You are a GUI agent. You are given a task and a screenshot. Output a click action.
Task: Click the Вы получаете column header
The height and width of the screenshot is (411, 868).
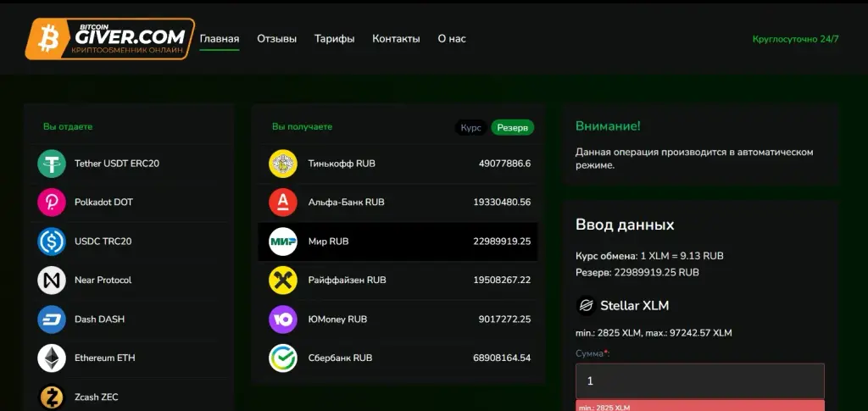pyautogui.click(x=303, y=126)
